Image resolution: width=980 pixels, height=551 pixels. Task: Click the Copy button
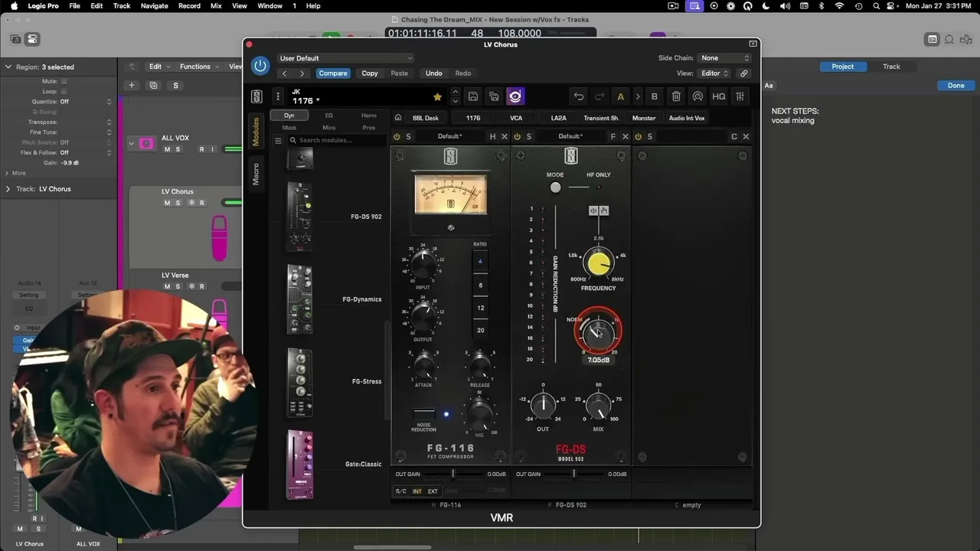point(370,73)
